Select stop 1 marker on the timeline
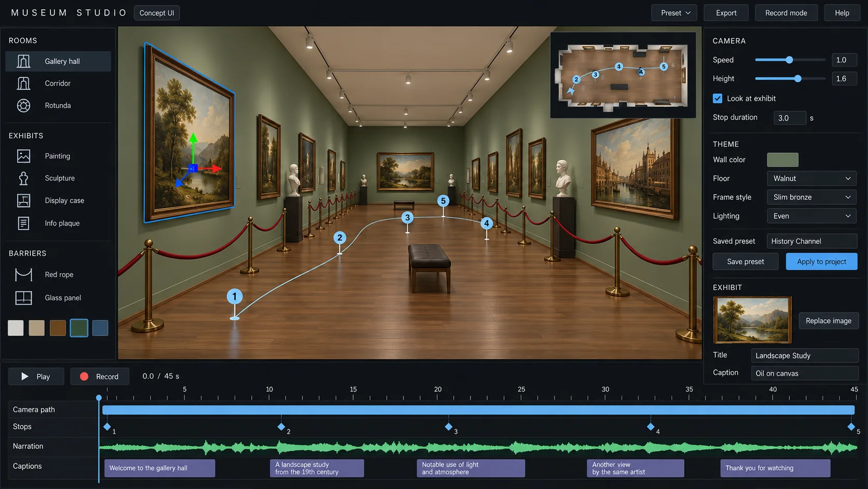Viewport: 868px width, 489px height. (x=107, y=427)
